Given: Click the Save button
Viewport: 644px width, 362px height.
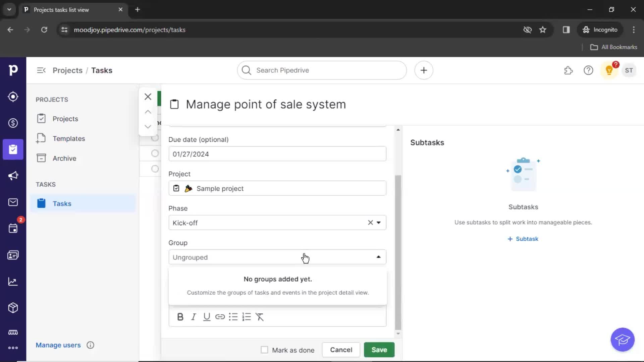Looking at the screenshot, I should click(x=379, y=350).
